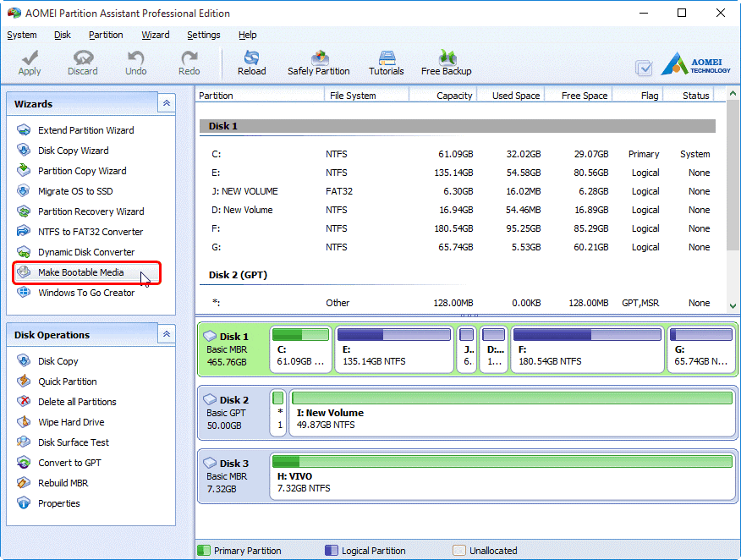Click partition list scrollbar up arrow
Image resolution: width=741 pixels, height=560 pixels.
[x=733, y=94]
